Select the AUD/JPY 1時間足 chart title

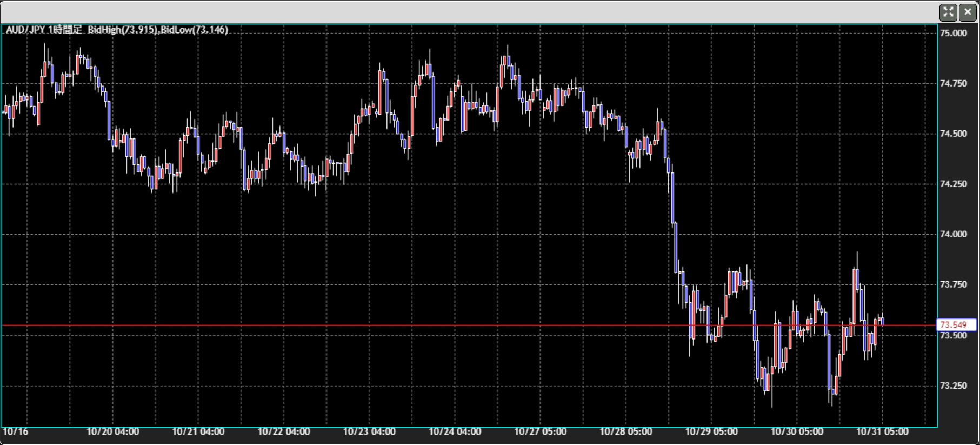coord(44,30)
